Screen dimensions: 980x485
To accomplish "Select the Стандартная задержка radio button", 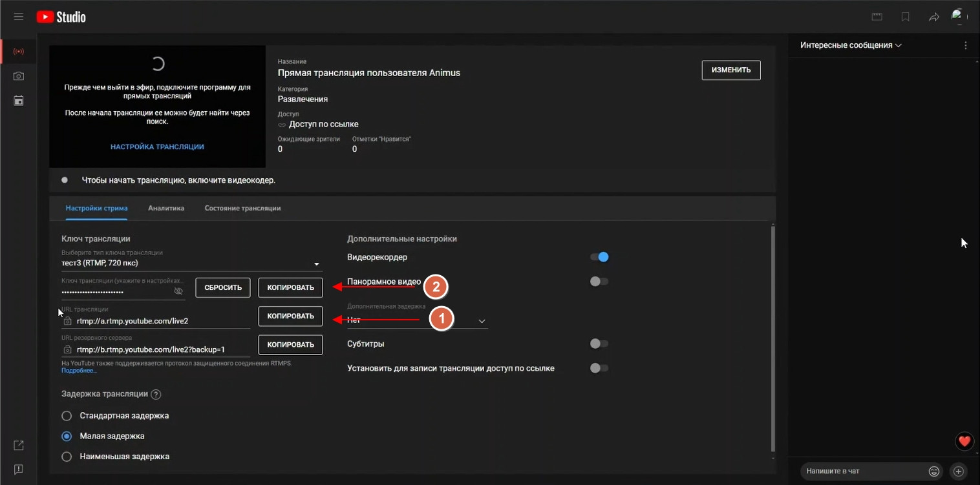I will (67, 415).
